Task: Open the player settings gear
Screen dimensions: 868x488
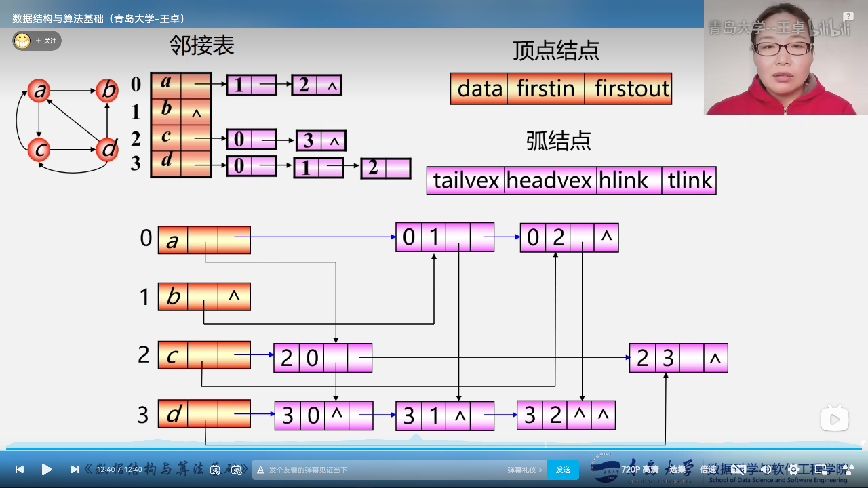Action: coord(793,469)
